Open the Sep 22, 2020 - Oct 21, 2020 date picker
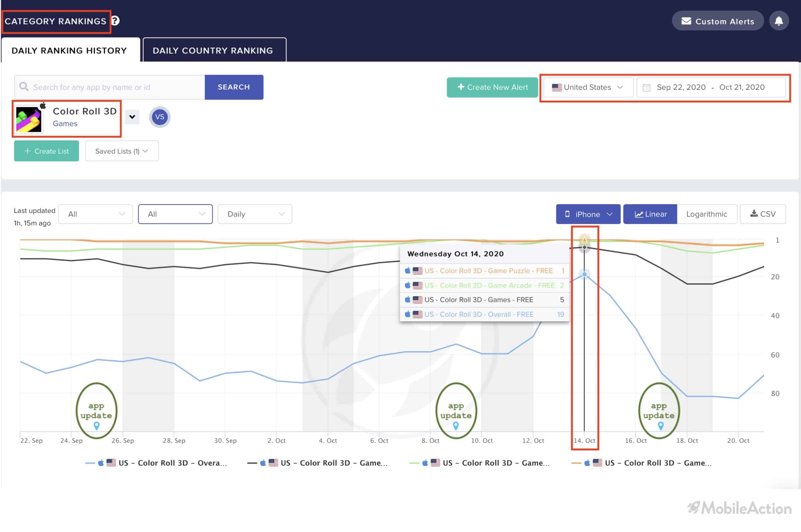 [711, 87]
